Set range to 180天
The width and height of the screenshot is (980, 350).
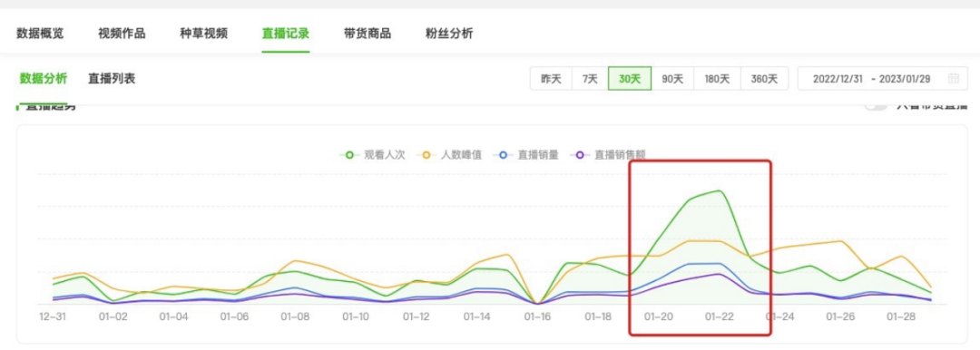718,79
